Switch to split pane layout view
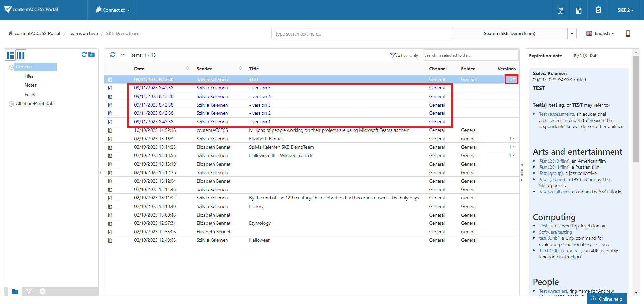This screenshot has height=304, width=644. pos(11,55)
